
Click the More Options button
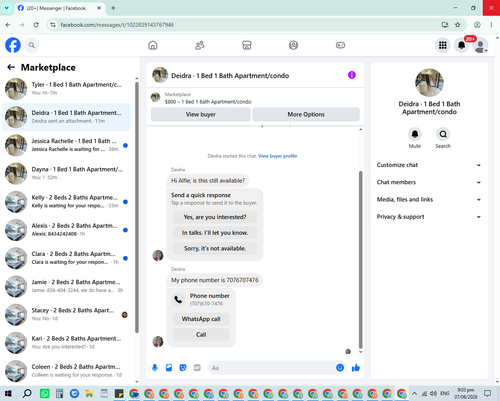click(306, 114)
